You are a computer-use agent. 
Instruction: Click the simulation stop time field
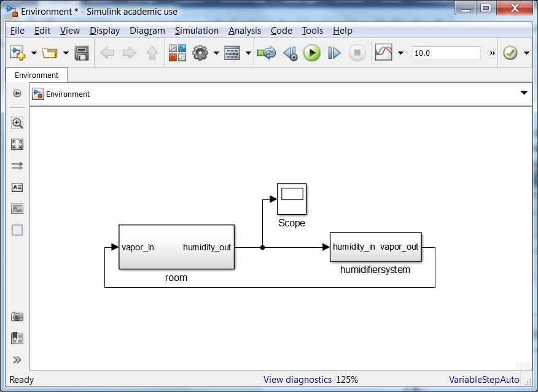446,53
